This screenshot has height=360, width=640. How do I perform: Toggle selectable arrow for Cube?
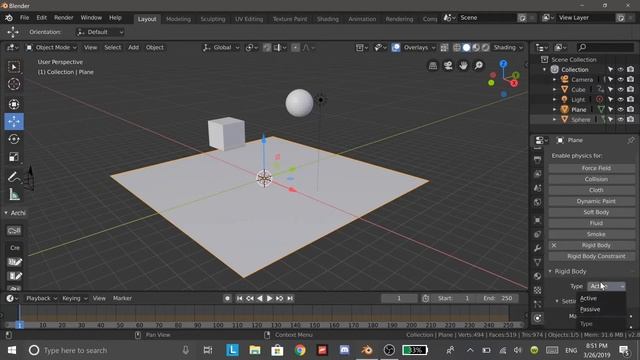(x=611, y=89)
